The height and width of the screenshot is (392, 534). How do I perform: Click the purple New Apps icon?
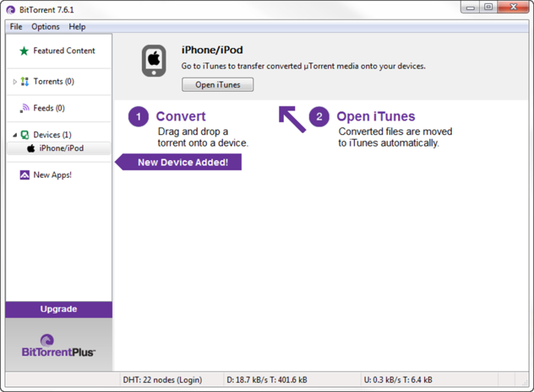coord(25,175)
